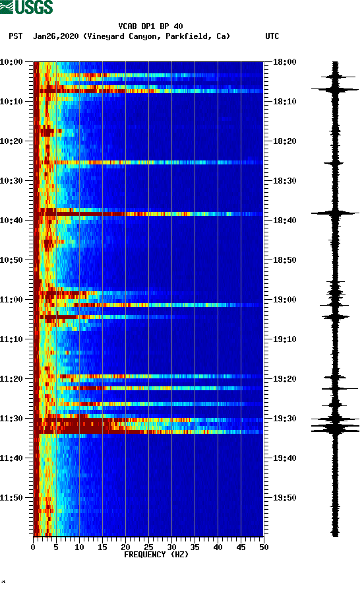
Task: Click the 19:10 UTC time label
Action: 284,339
